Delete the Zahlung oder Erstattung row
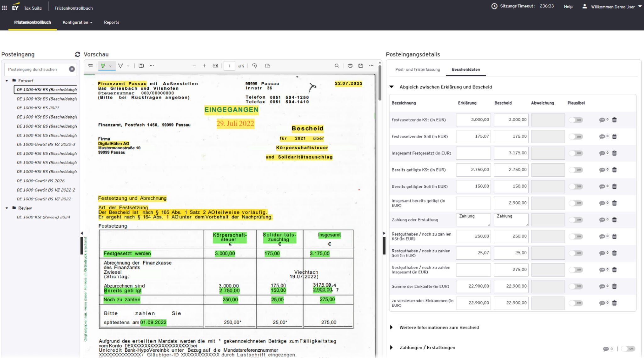Image resolution: width=644 pixels, height=358 pixels. (614, 220)
